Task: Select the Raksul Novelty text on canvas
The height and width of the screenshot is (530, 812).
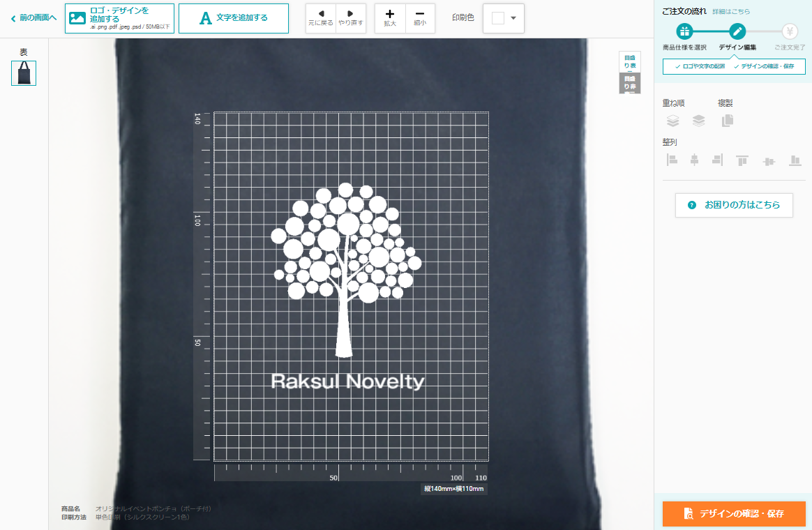Action: pyautogui.click(x=347, y=381)
